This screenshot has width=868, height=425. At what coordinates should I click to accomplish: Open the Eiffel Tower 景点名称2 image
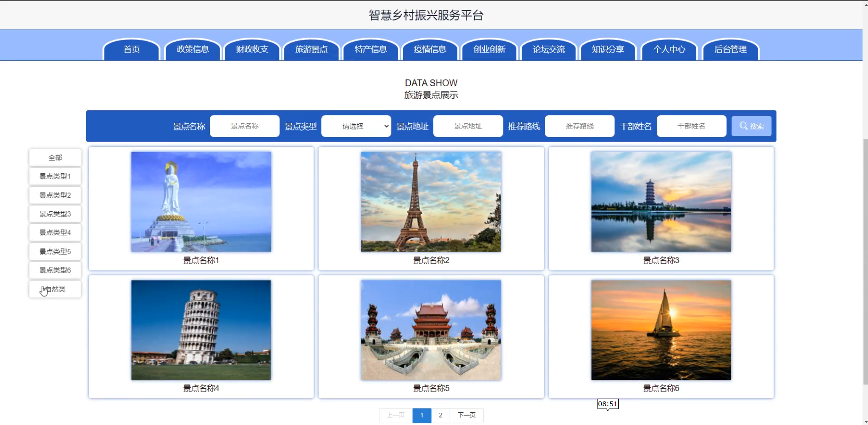431,201
